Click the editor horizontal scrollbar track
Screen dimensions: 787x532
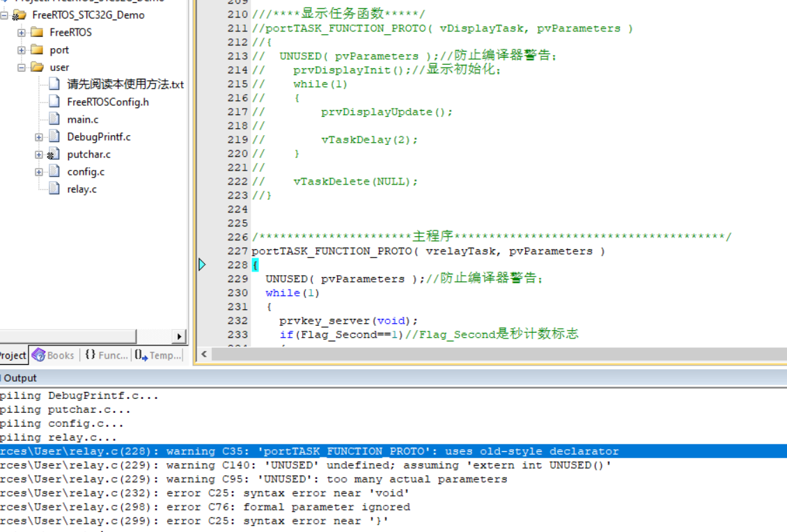pos(499,354)
